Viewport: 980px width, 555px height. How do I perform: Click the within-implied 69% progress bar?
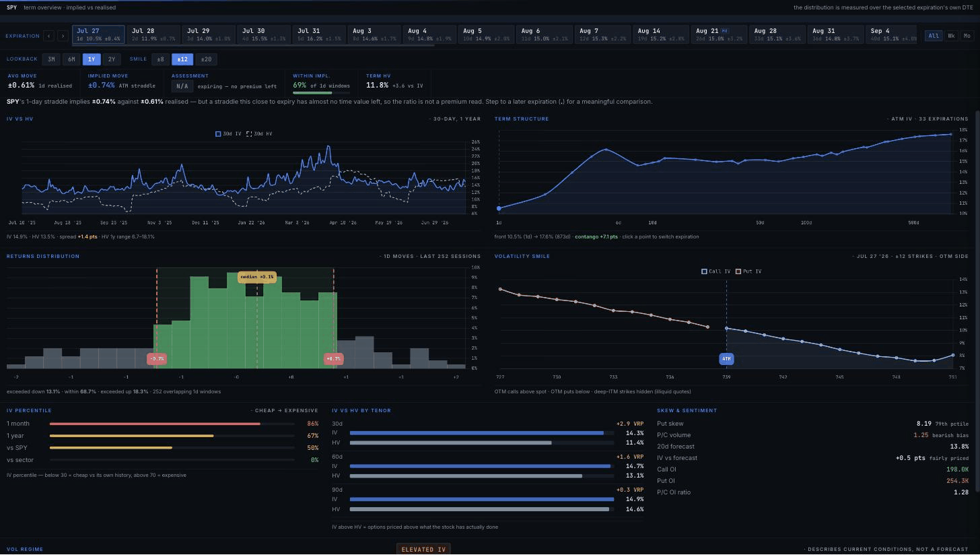click(321, 93)
